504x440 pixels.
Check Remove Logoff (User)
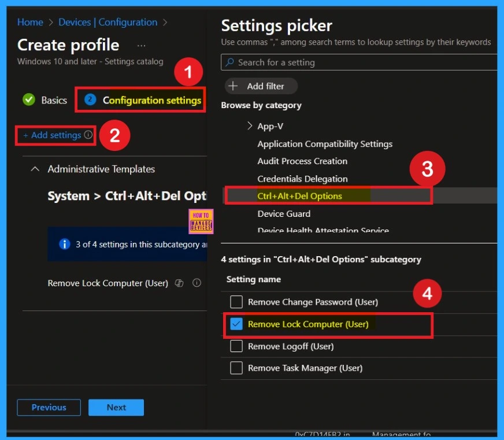(x=236, y=346)
